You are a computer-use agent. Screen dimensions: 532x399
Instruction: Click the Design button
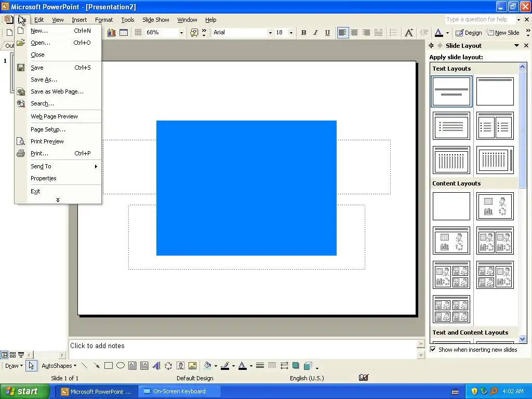(x=469, y=33)
